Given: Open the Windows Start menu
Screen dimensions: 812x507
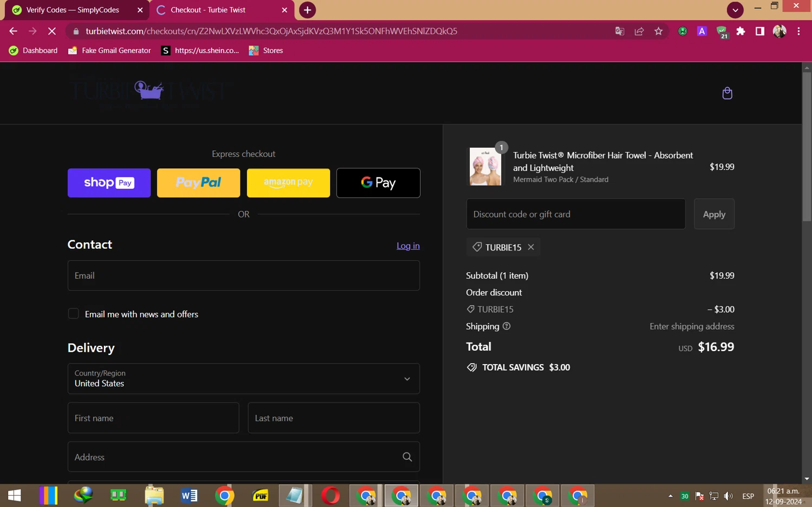Looking at the screenshot, I should click(15, 496).
